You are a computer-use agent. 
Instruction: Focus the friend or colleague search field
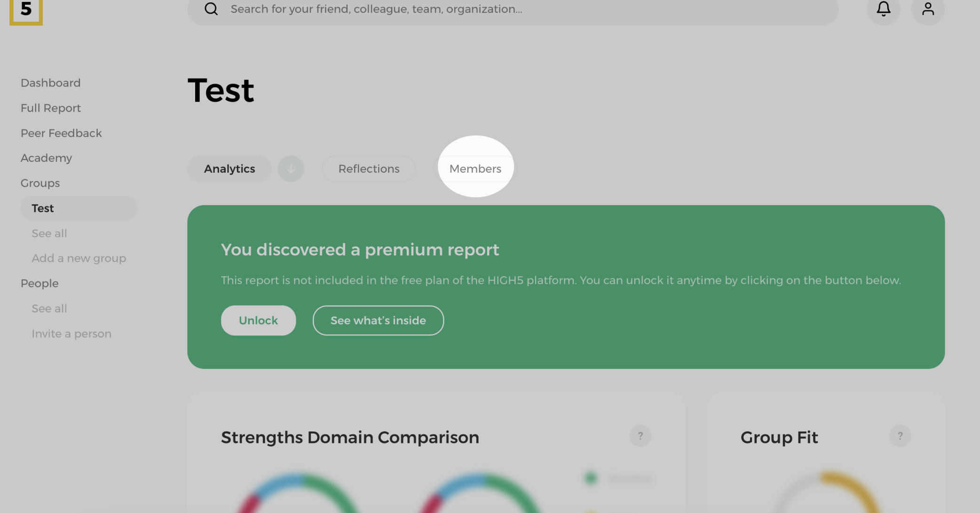[x=517, y=9]
